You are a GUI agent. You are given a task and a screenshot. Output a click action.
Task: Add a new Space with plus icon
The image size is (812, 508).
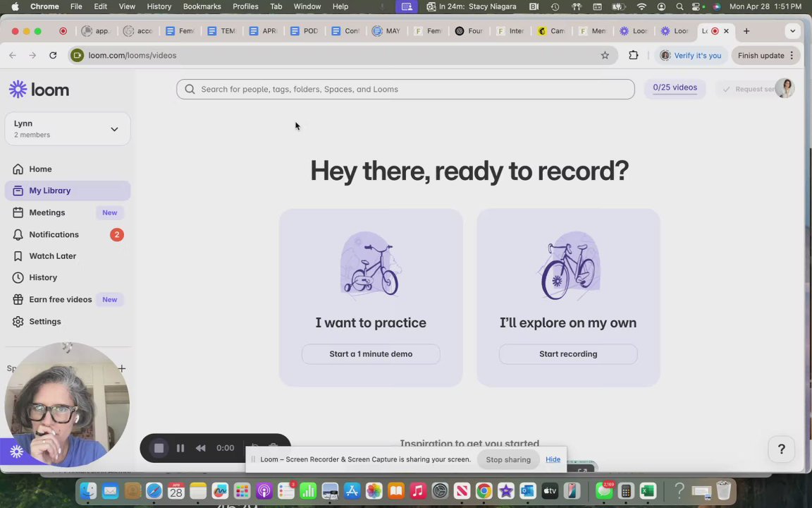click(122, 368)
